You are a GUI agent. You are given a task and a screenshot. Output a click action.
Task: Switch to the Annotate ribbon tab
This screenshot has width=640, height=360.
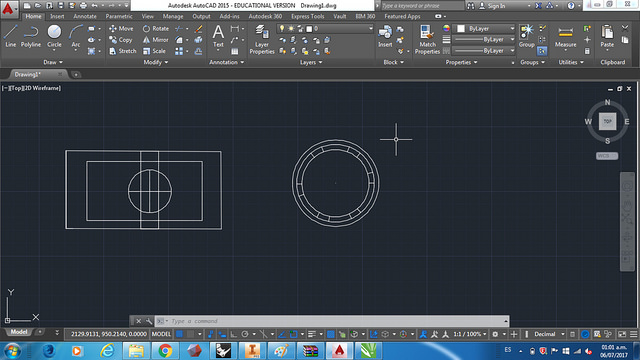pyautogui.click(x=85, y=16)
